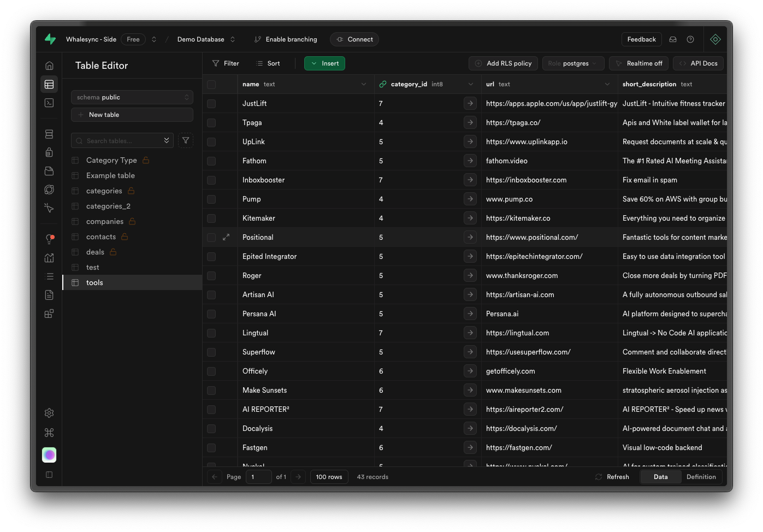This screenshot has height=532, width=763.
Task: Open the help question mark icon
Action: click(x=690, y=39)
